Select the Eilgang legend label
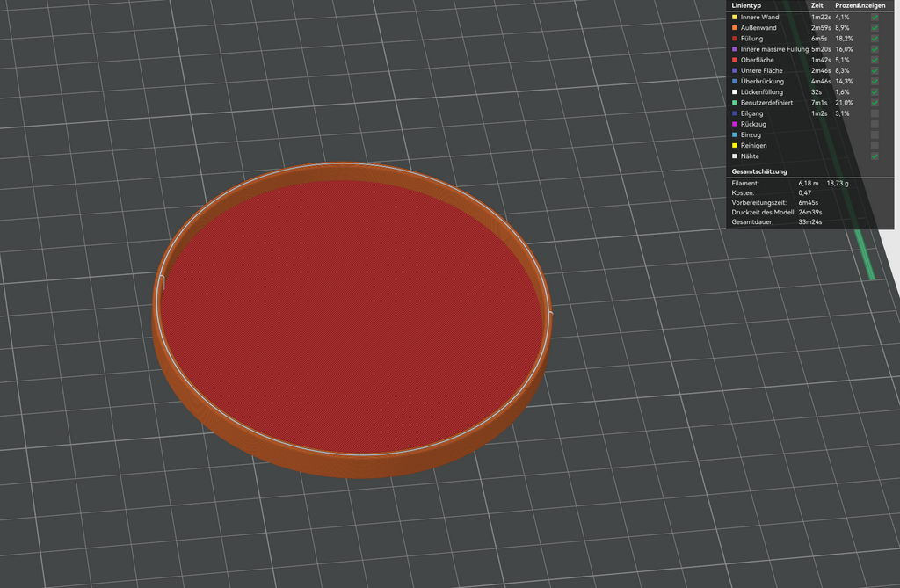This screenshot has height=588, width=900. [x=752, y=113]
